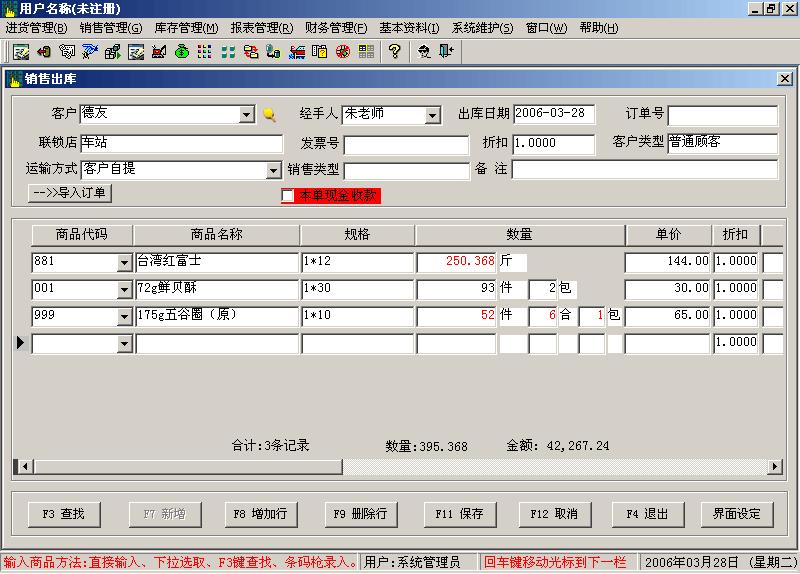Click the colorful dotted grid toolbar icon
Screen dimensions: 800x574
(205, 52)
